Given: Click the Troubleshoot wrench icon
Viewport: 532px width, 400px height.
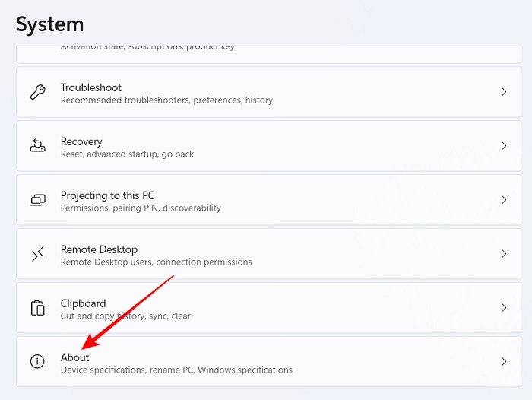Looking at the screenshot, I should point(37,93).
